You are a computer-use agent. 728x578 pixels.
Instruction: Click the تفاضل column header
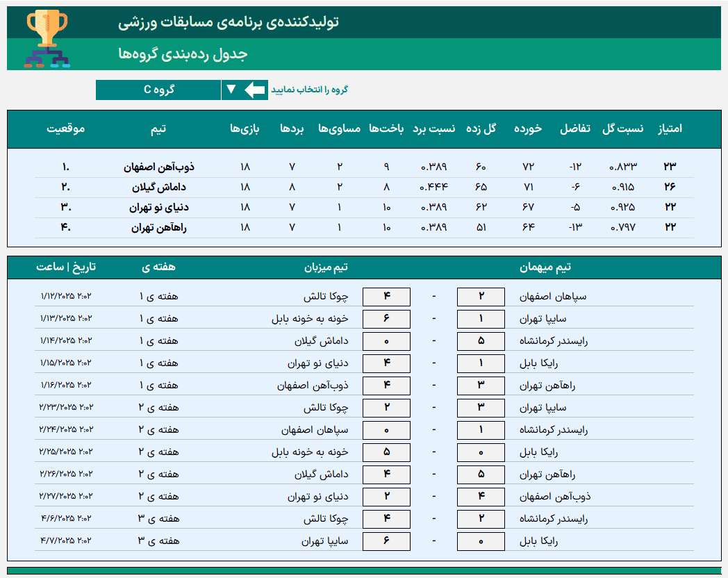click(x=574, y=129)
